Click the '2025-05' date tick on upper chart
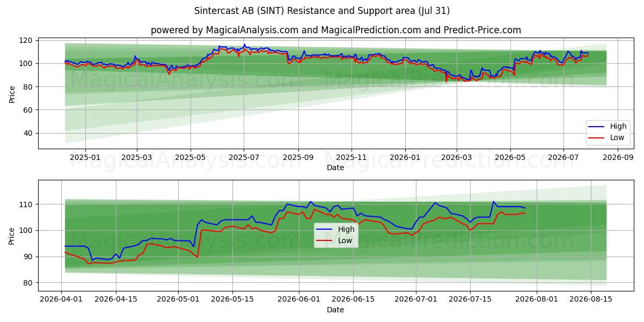The image size is (644, 322). coord(191,157)
